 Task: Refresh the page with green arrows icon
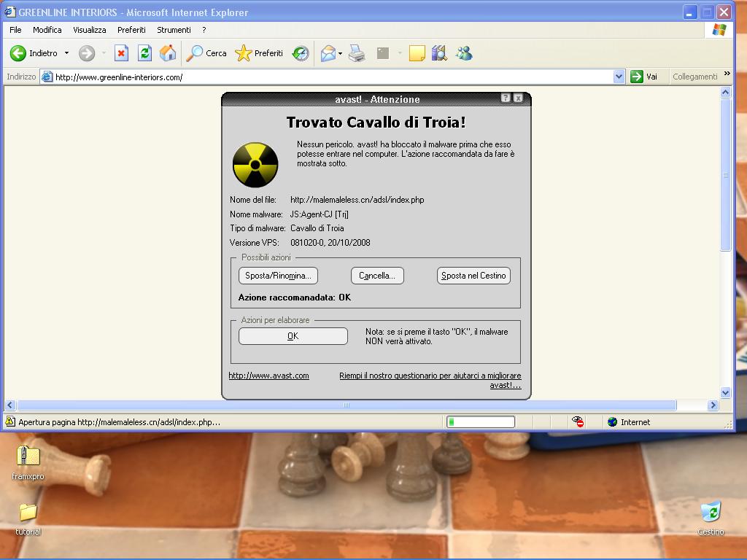pyautogui.click(x=144, y=53)
